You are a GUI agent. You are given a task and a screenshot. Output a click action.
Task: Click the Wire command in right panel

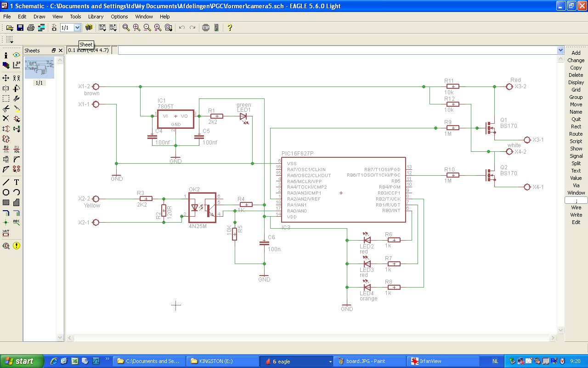point(576,207)
